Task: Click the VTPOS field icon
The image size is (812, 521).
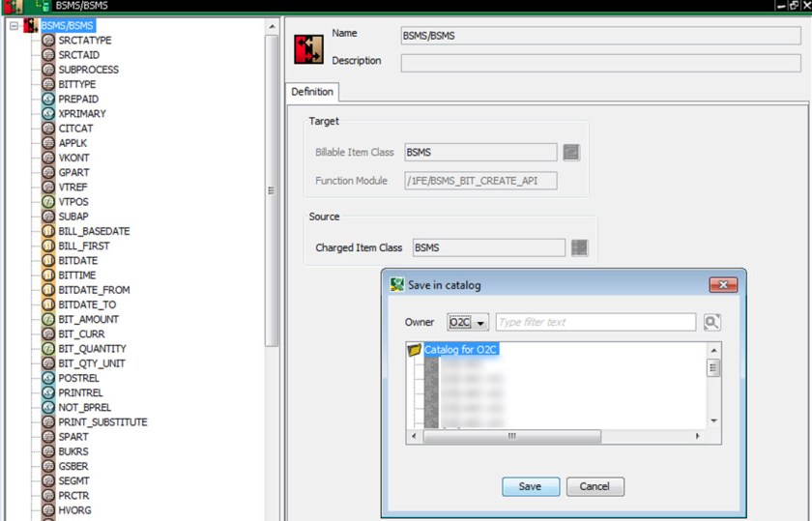Action: [48, 201]
